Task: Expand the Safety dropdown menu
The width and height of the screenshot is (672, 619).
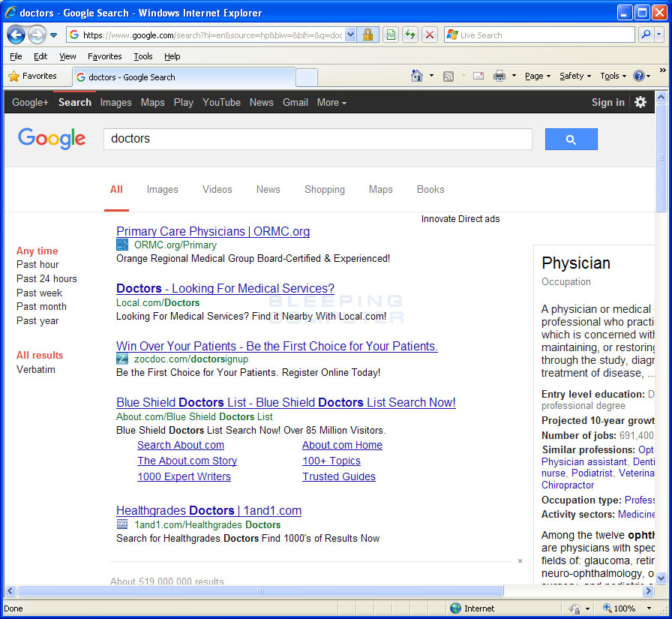Action: point(574,76)
